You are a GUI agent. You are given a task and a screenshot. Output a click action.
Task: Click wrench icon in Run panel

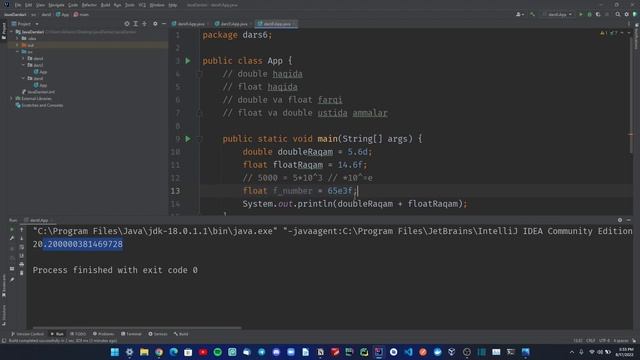pyautogui.click(x=12, y=238)
